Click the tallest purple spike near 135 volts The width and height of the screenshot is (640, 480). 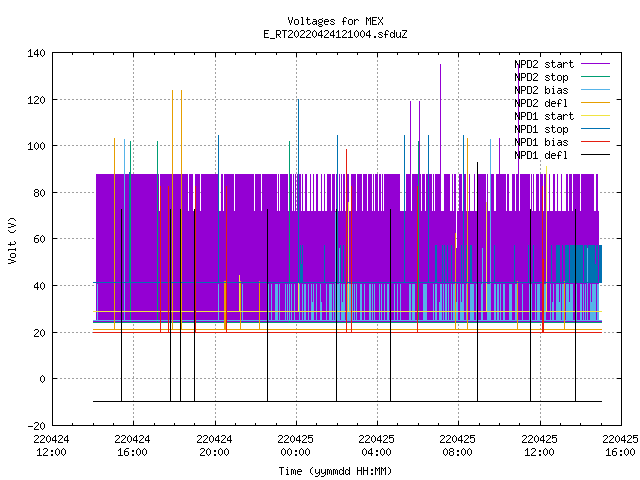tap(440, 118)
